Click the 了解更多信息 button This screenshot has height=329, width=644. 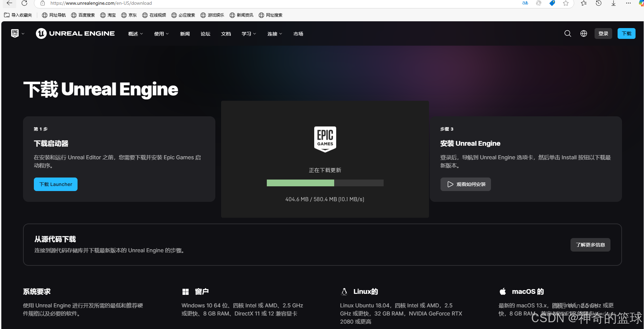coord(590,245)
